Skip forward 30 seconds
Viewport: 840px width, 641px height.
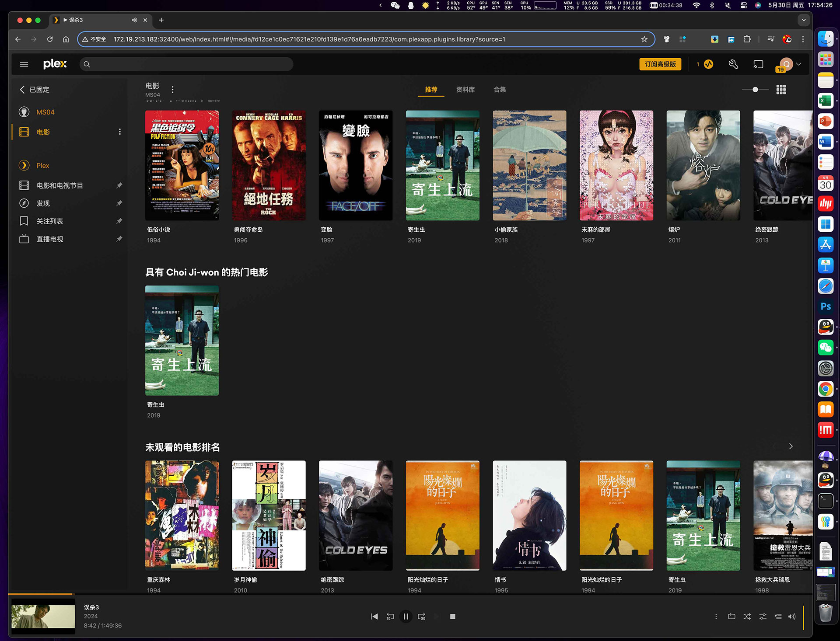point(421,617)
